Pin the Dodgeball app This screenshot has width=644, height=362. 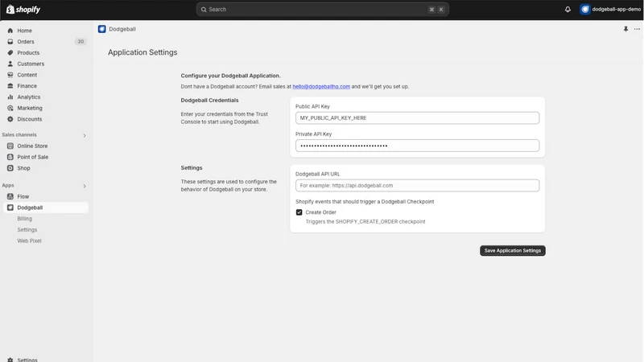625,29
